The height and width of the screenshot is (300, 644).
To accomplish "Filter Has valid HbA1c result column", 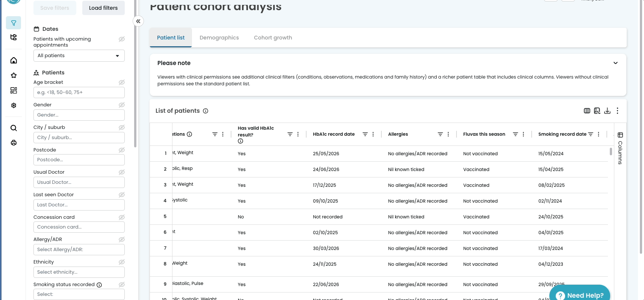I will pos(290,134).
